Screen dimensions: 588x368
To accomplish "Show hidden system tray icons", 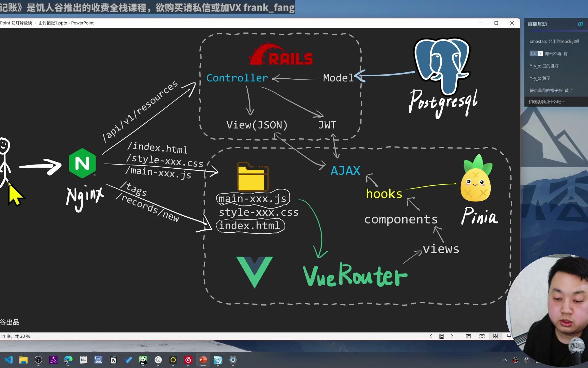I will pyautogui.click(x=505, y=360).
